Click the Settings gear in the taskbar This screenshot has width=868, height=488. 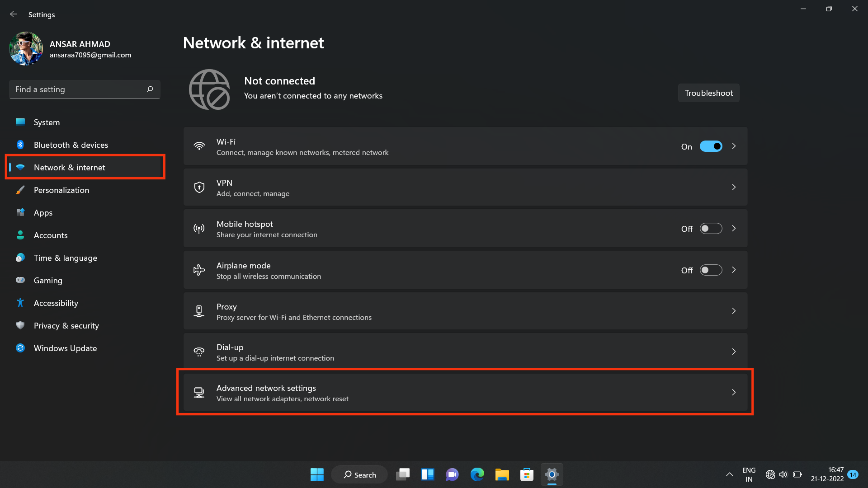pos(552,474)
